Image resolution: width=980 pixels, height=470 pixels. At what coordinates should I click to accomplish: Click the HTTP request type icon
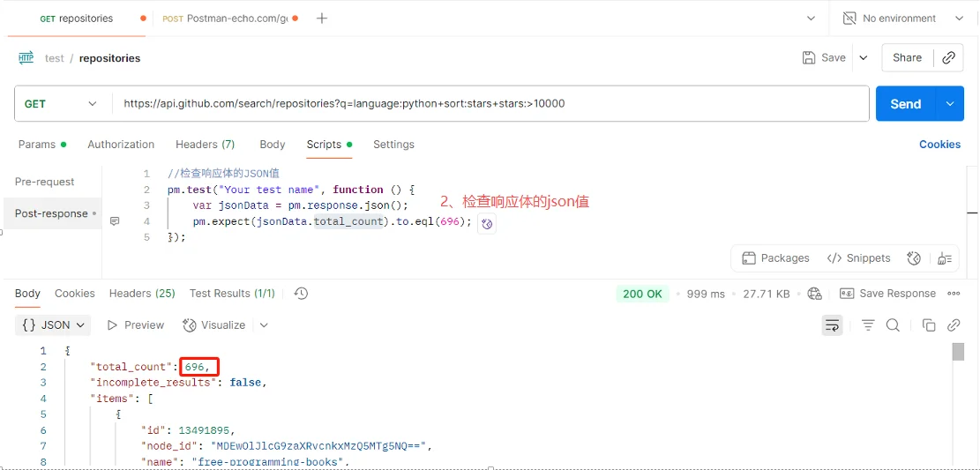tap(26, 58)
